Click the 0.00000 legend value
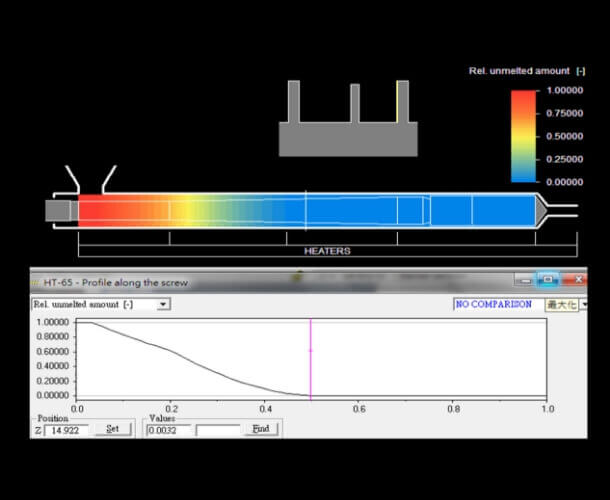610x500 pixels. 564,182
